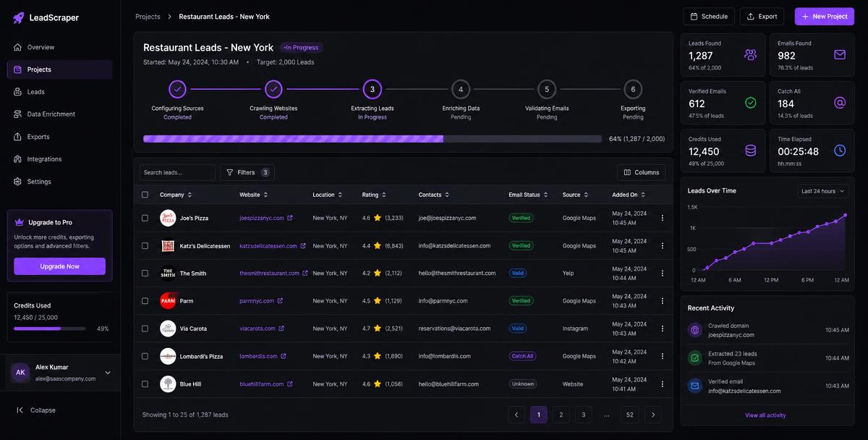
Task: Click Projects in the breadcrumb
Action: click(x=148, y=17)
